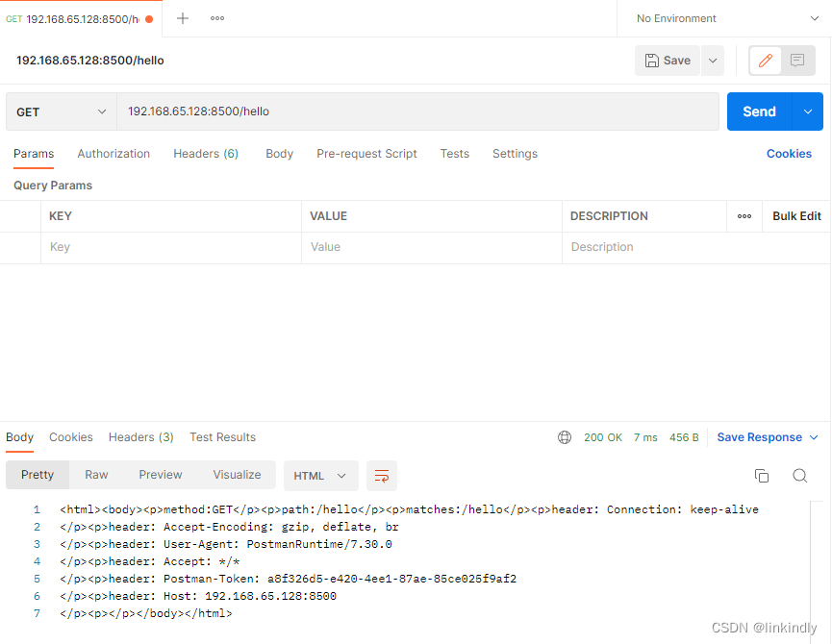The image size is (832, 644).
Task: Click the network information globe icon
Action: click(x=564, y=436)
